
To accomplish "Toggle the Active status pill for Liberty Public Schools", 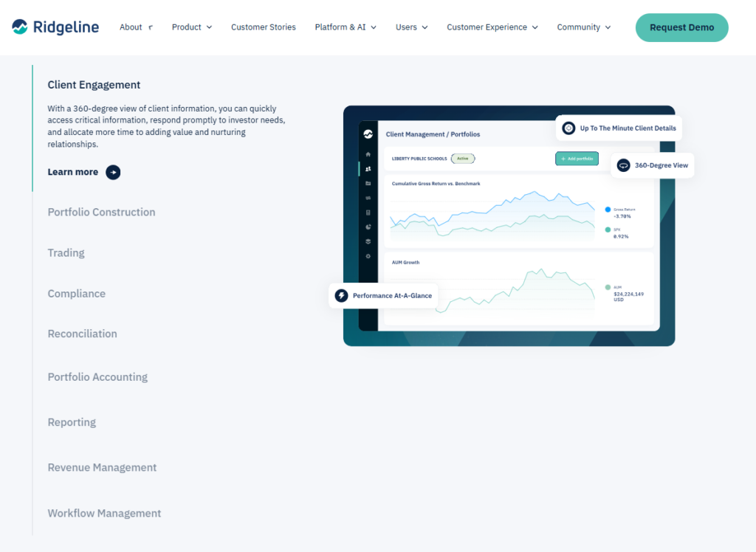I will pos(464,158).
